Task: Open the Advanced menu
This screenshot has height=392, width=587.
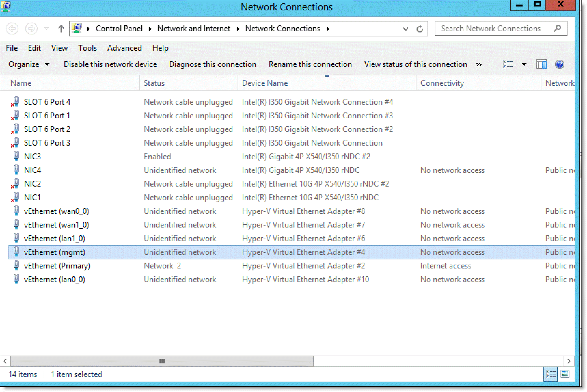Action: pyautogui.click(x=124, y=48)
